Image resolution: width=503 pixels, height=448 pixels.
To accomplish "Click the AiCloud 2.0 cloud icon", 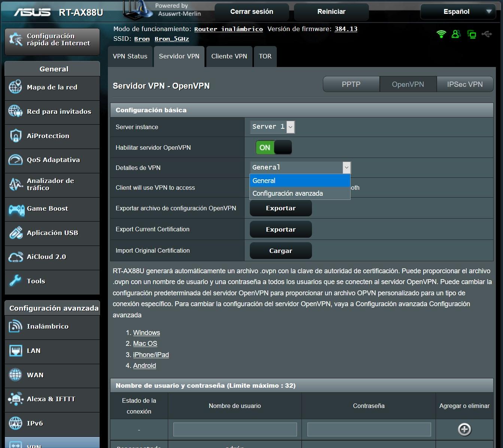I will [15, 257].
